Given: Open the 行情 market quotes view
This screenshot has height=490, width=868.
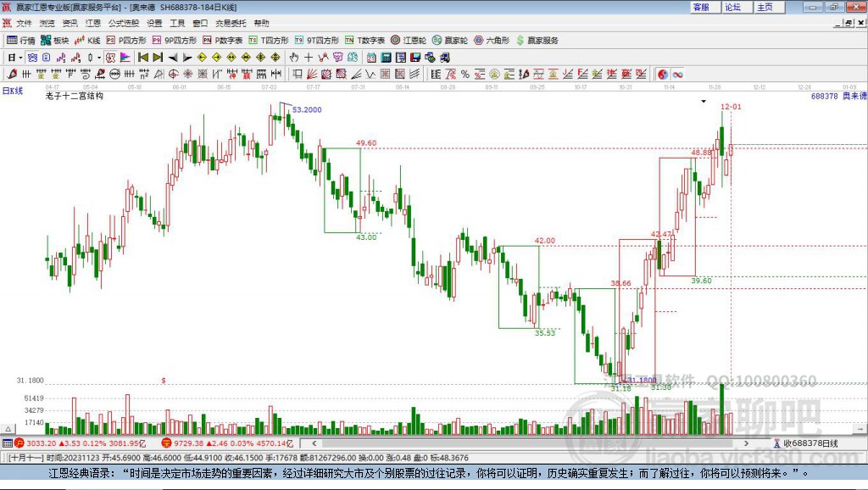Looking at the screenshot, I should tap(20, 41).
